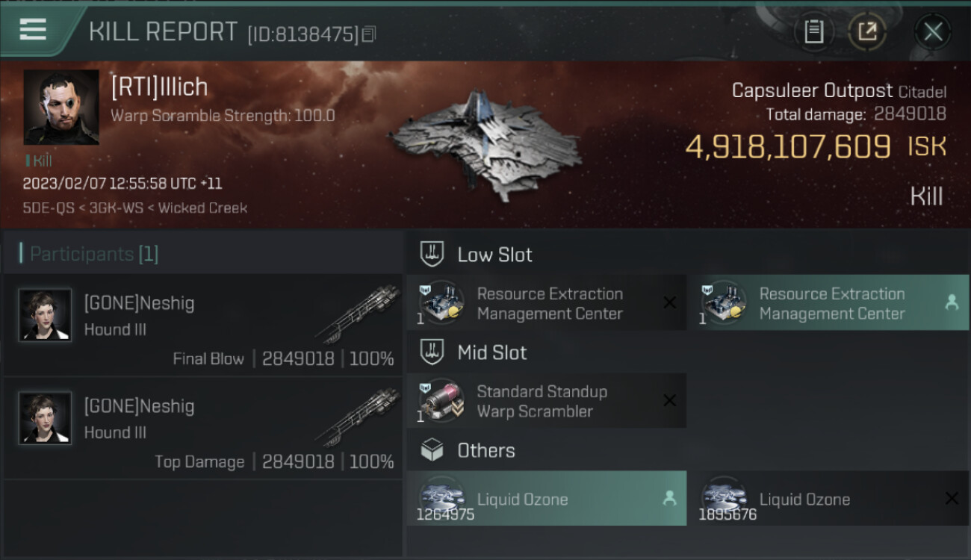971x560 pixels.
Task: Close the kill report window
Action: pos(933,31)
